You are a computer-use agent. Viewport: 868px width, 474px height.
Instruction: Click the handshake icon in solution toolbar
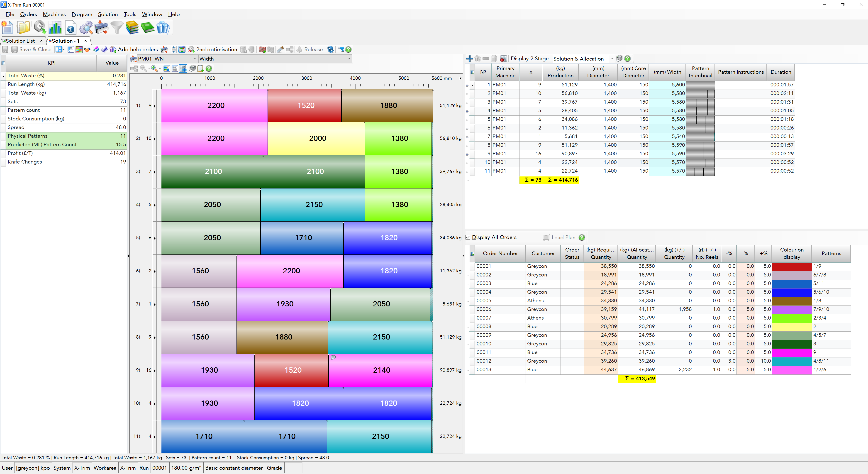(x=87, y=50)
